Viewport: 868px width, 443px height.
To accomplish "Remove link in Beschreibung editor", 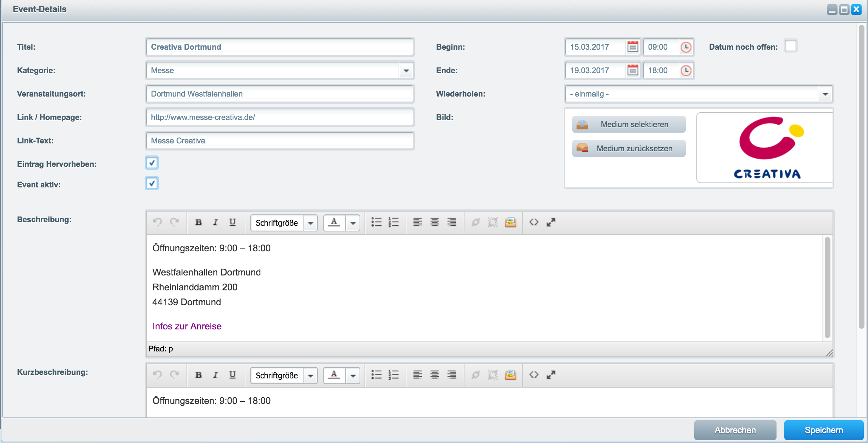I will click(493, 222).
